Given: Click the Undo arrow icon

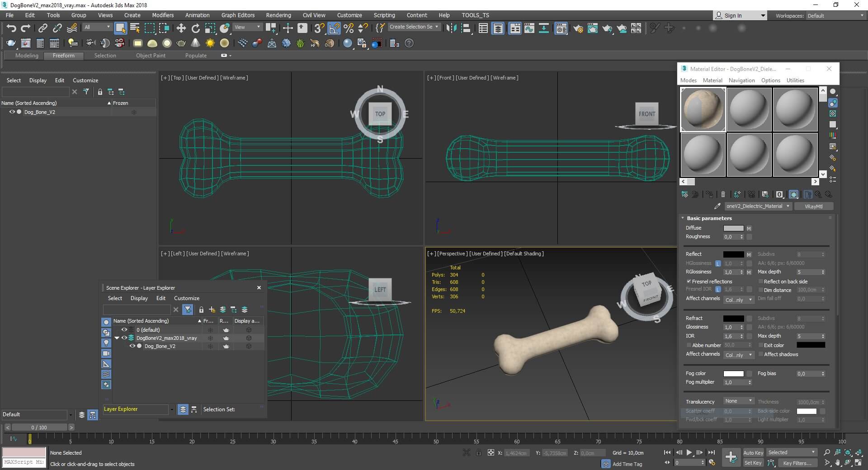Looking at the screenshot, I should [11, 28].
